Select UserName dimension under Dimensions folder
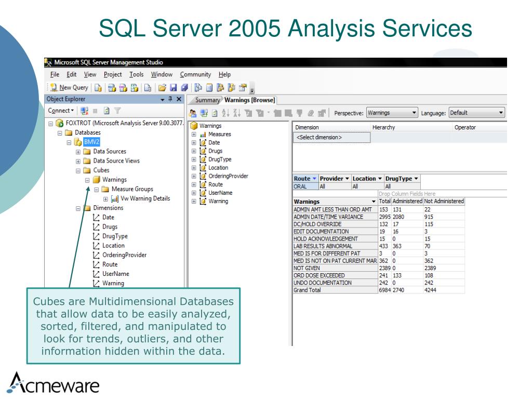The width and height of the screenshot is (532, 399). coord(116,274)
